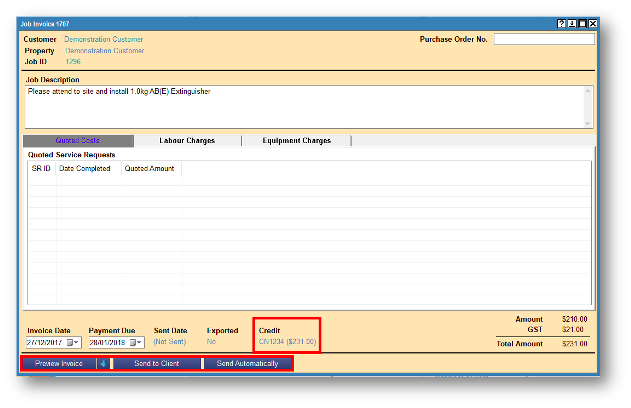631x408 pixels.
Task: Click the Total Amount value $231.00
Action: click(x=575, y=344)
